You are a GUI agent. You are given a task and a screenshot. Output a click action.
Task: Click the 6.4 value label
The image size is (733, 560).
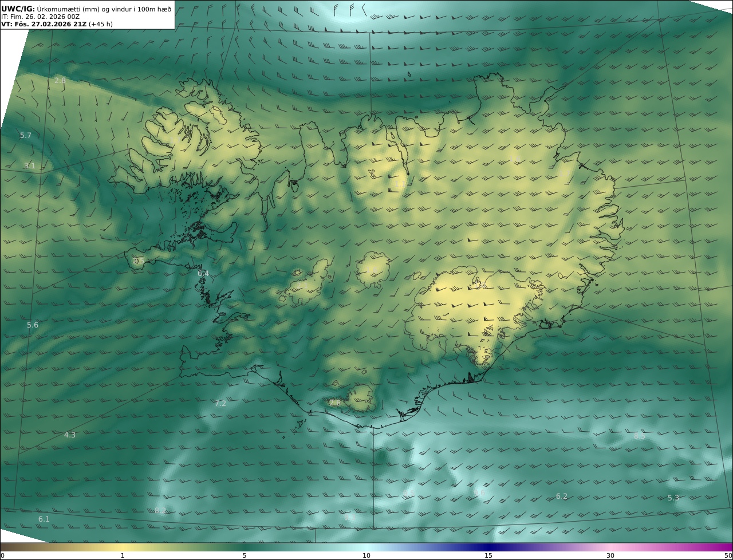coord(203,274)
